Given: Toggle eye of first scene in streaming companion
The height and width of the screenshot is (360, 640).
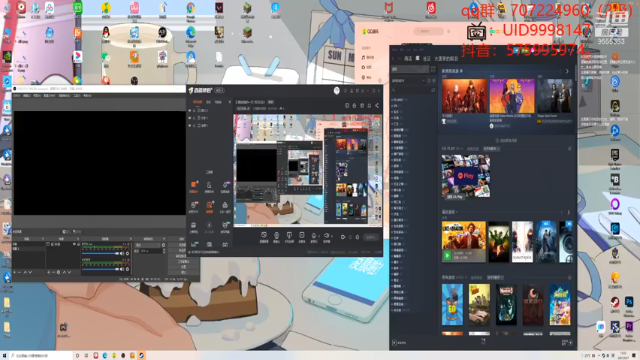Looking at the screenshot, I should [190, 111].
